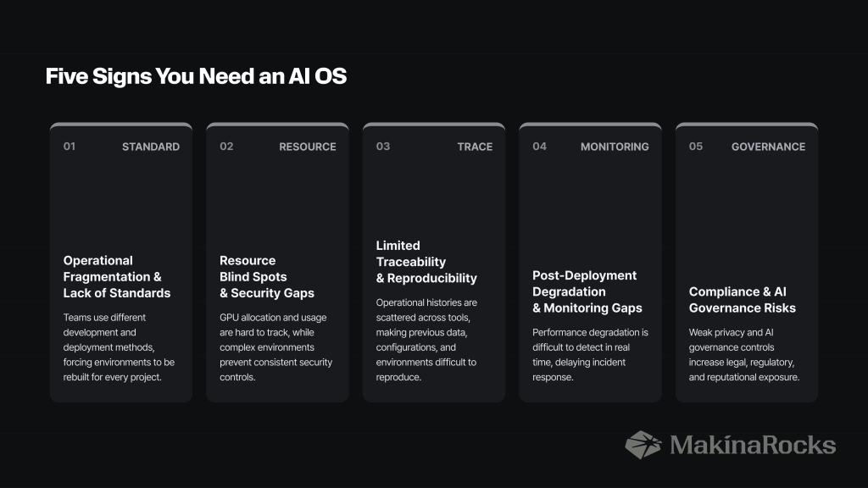Click the description starting 'Performance degradation is difficult'
This screenshot has width=868, height=488.
(590, 355)
